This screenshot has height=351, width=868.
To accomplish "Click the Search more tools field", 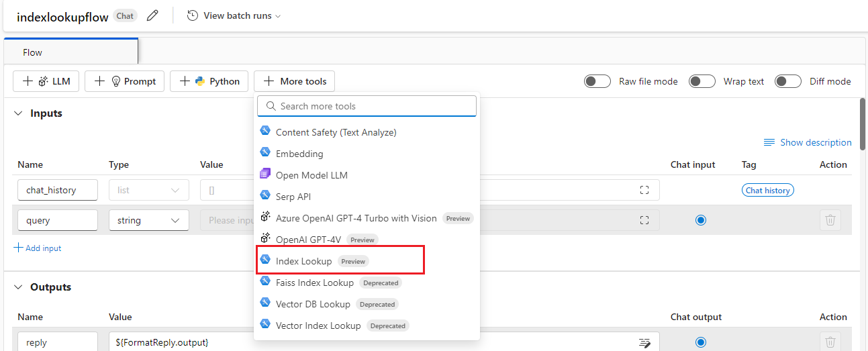I will click(368, 106).
